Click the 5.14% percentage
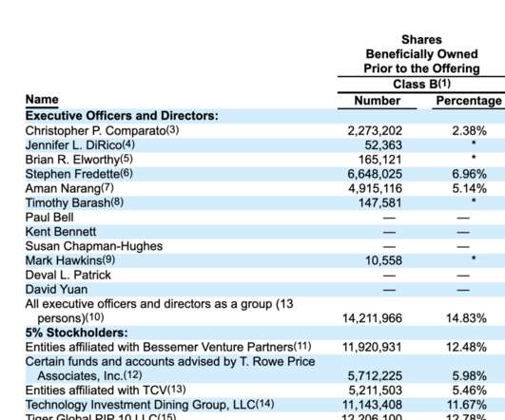This screenshot has height=420, width=505. tap(469, 188)
